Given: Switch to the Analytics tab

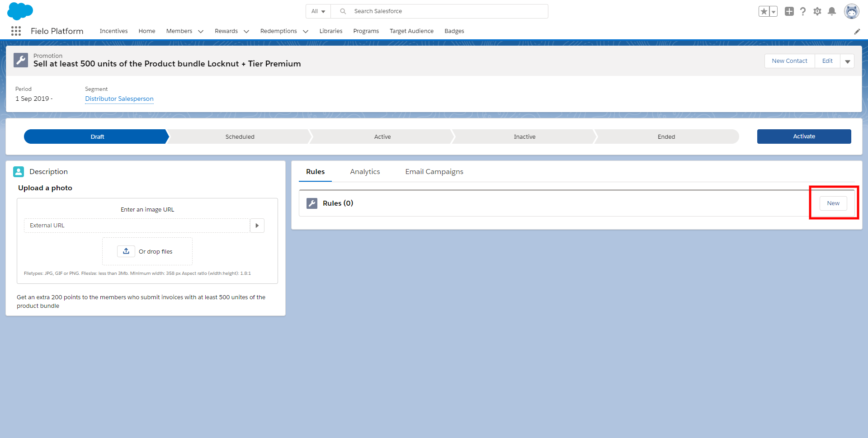Looking at the screenshot, I should pos(365,172).
